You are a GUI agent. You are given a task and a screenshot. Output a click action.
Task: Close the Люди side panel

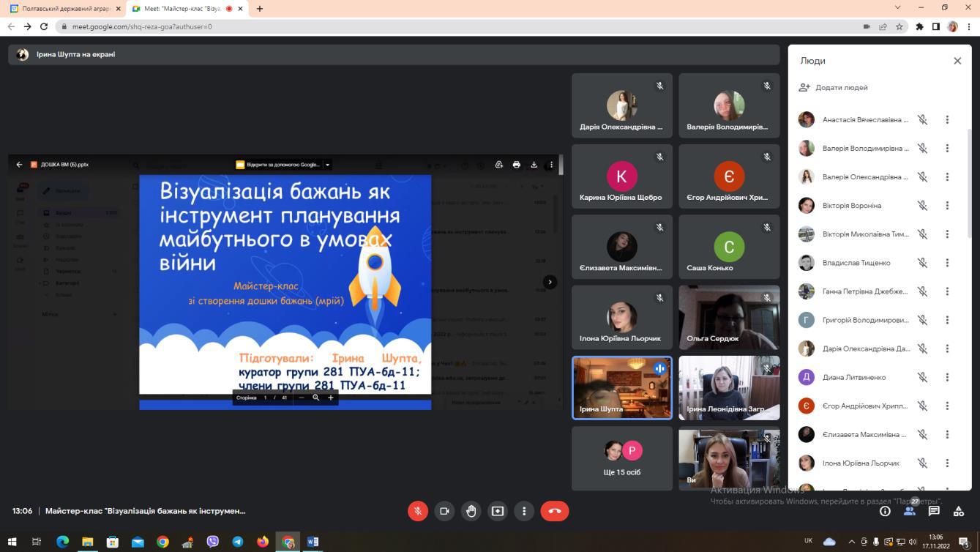point(957,61)
